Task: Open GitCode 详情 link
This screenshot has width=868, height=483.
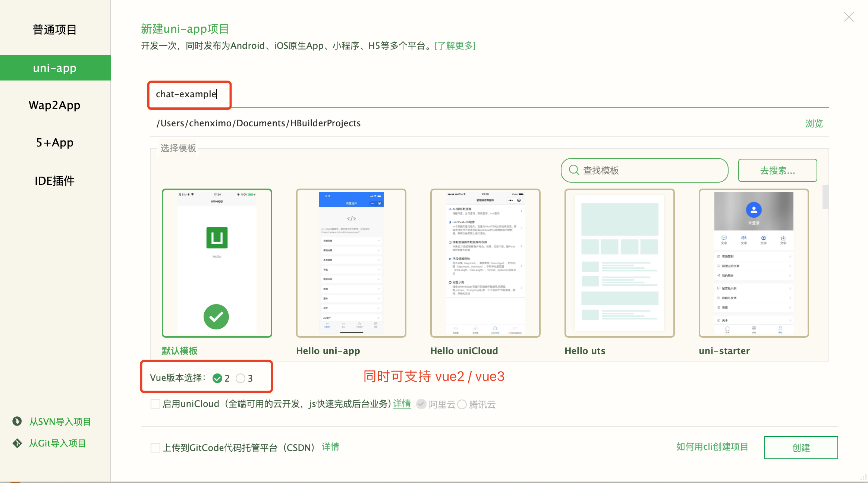Action: (330, 447)
